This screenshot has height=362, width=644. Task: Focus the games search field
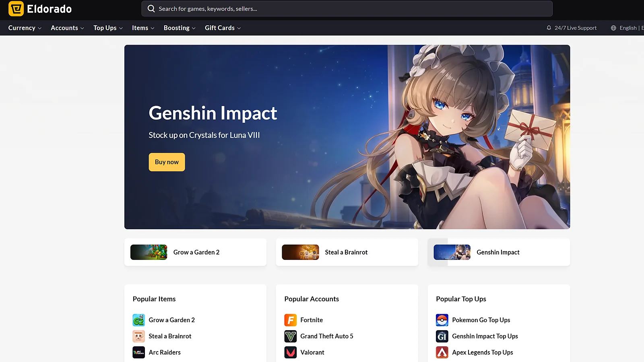pos(347,8)
